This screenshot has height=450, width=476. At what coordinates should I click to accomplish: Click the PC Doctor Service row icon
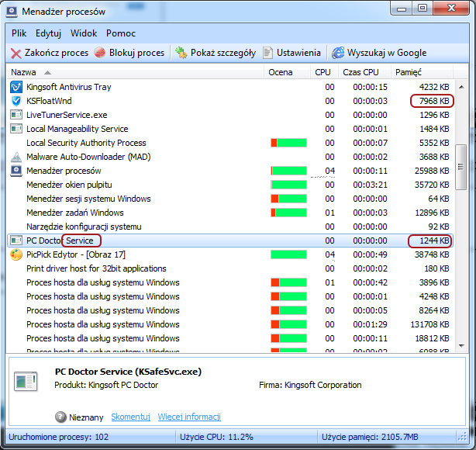[16, 241]
